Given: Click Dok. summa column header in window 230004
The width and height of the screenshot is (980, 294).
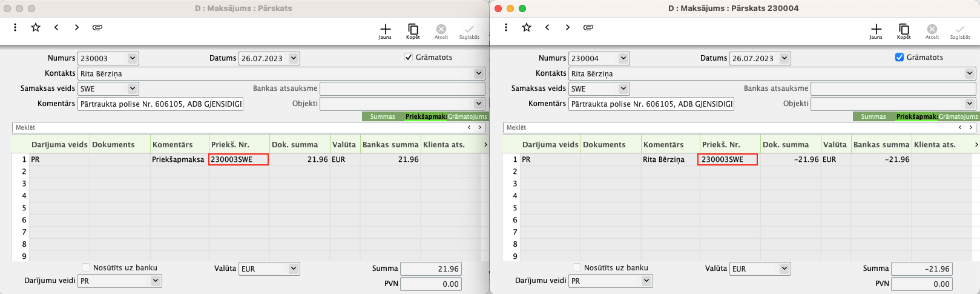Looking at the screenshot, I should [790, 144].
